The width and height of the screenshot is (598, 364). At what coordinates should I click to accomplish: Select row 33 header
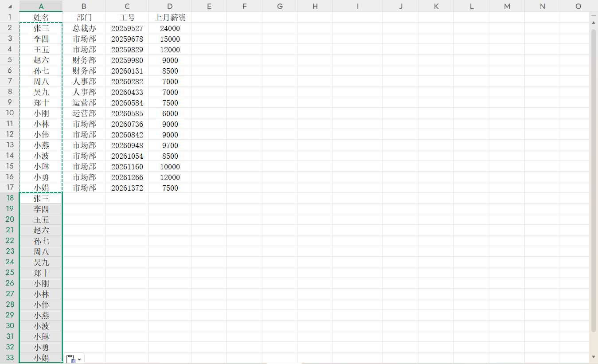pyautogui.click(x=10, y=358)
